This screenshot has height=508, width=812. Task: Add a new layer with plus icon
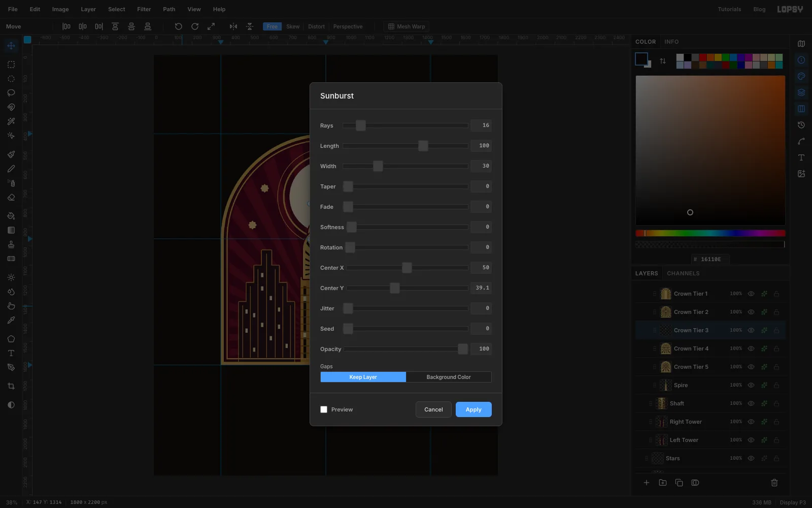(x=647, y=483)
